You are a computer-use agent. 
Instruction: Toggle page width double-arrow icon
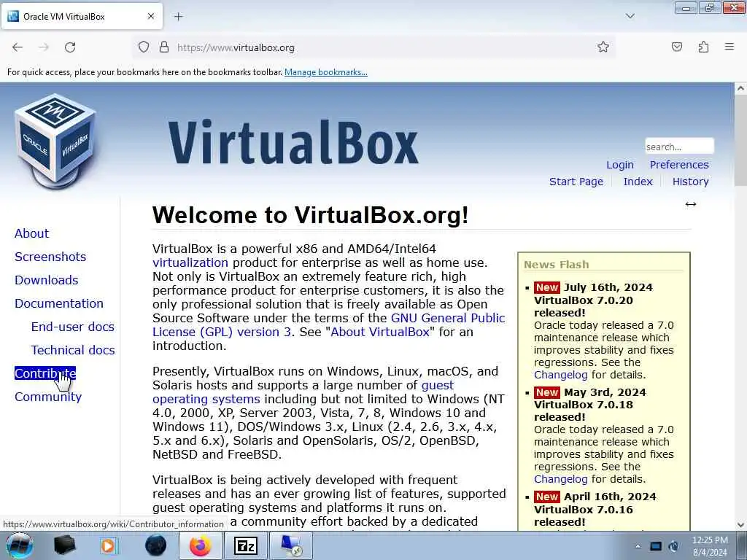point(690,204)
